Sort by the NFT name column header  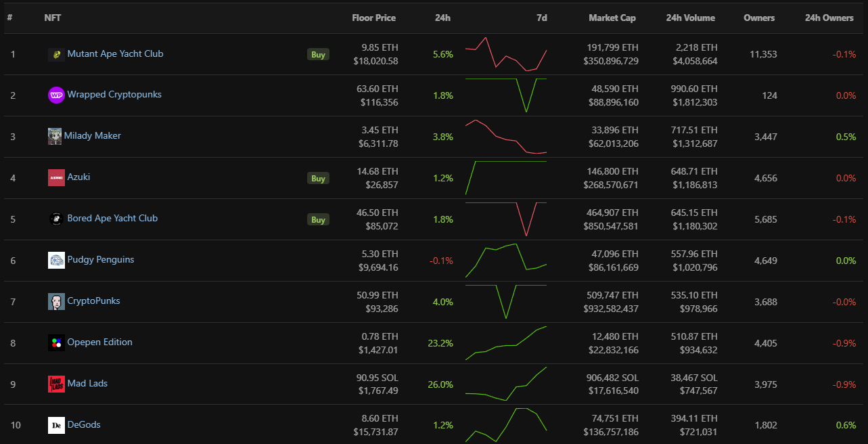point(53,18)
